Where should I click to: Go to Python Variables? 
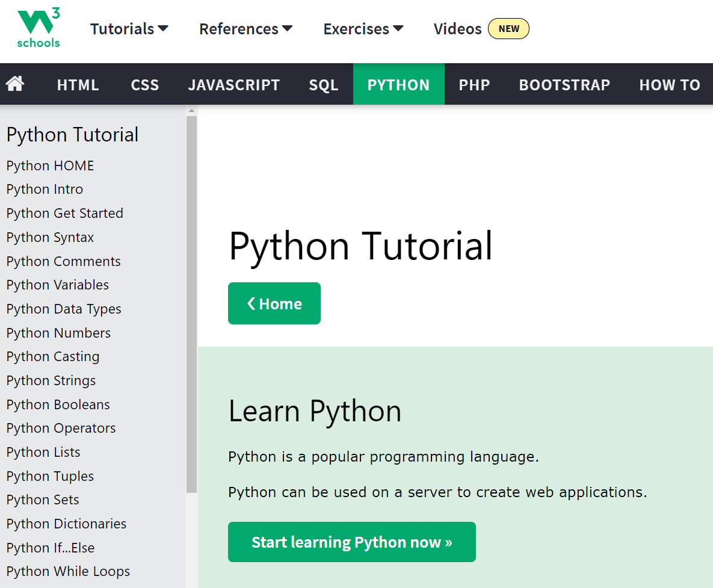pos(57,285)
